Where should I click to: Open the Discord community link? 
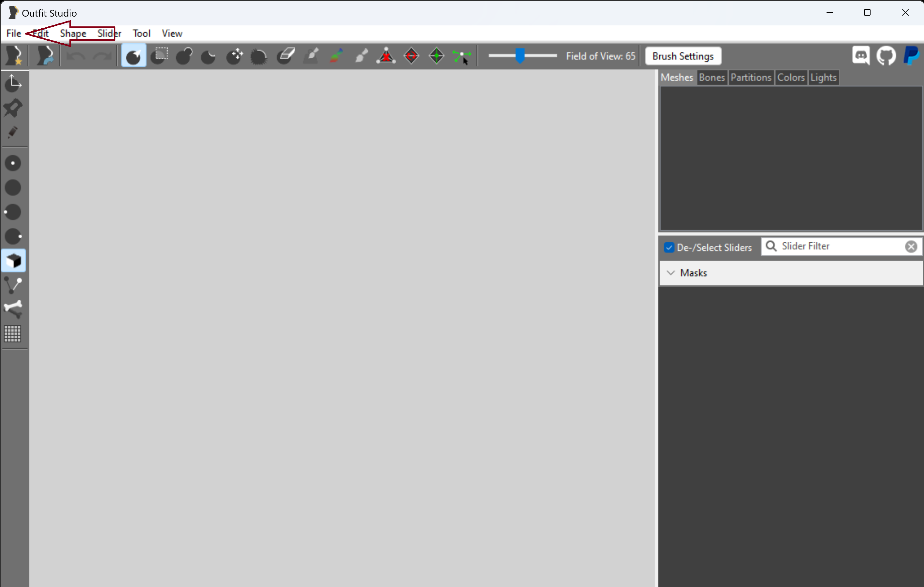[x=861, y=56]
